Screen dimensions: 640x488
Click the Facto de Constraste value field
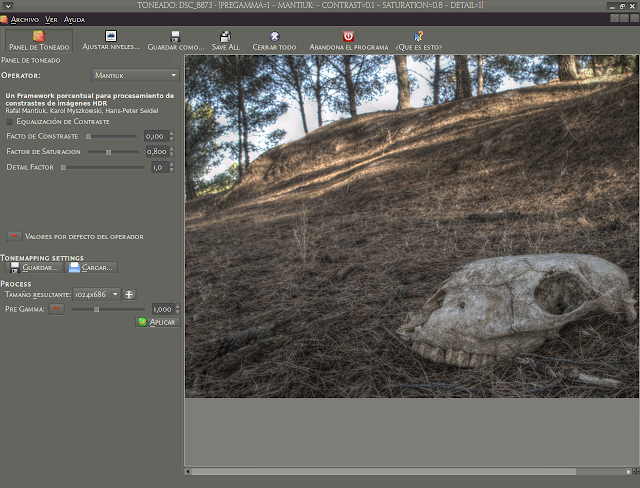[x=155, y=135]
